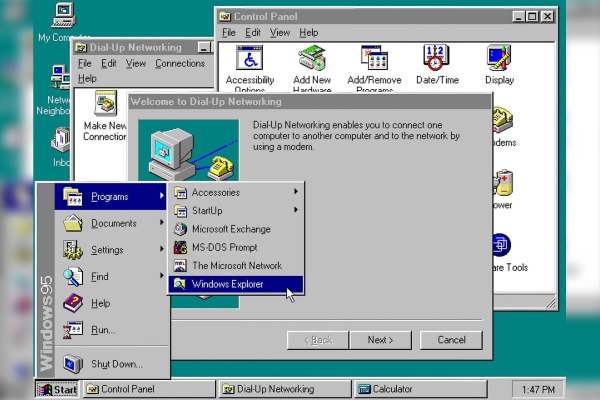Switch to Dial-Up Networking taskbar button
This screenshot has width=600, height=400.
pos(285,389)
